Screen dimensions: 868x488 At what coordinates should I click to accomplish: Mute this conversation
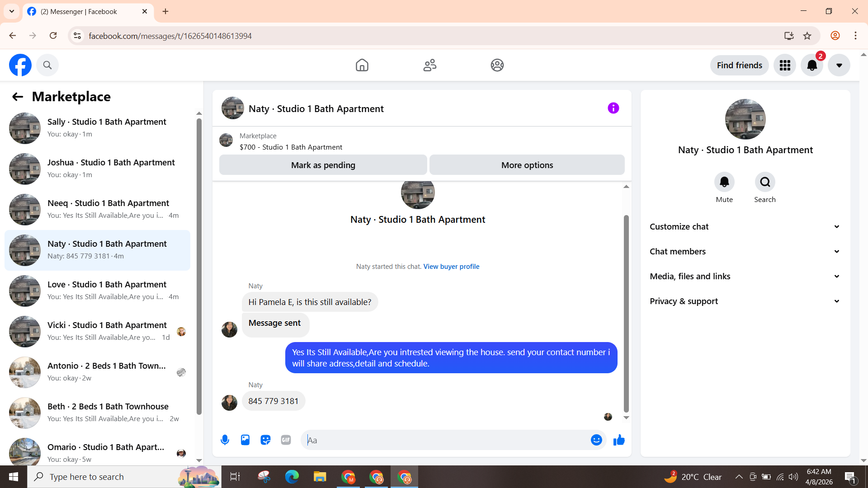tap(724, 182)
